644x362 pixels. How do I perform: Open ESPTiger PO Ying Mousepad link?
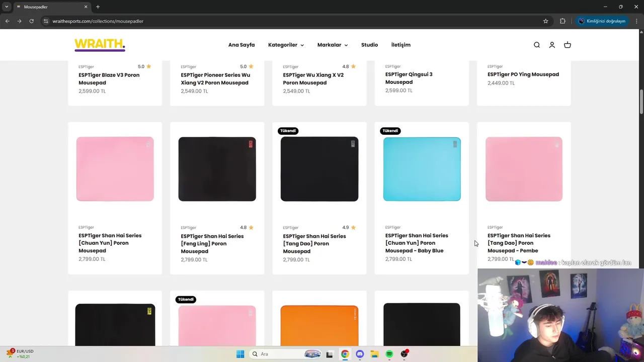click(523, 74)
